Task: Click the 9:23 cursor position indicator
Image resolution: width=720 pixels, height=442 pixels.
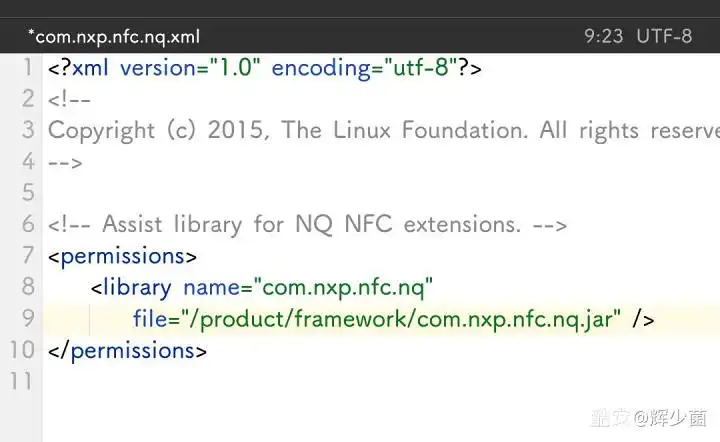Action: click(x=603, y=37)
